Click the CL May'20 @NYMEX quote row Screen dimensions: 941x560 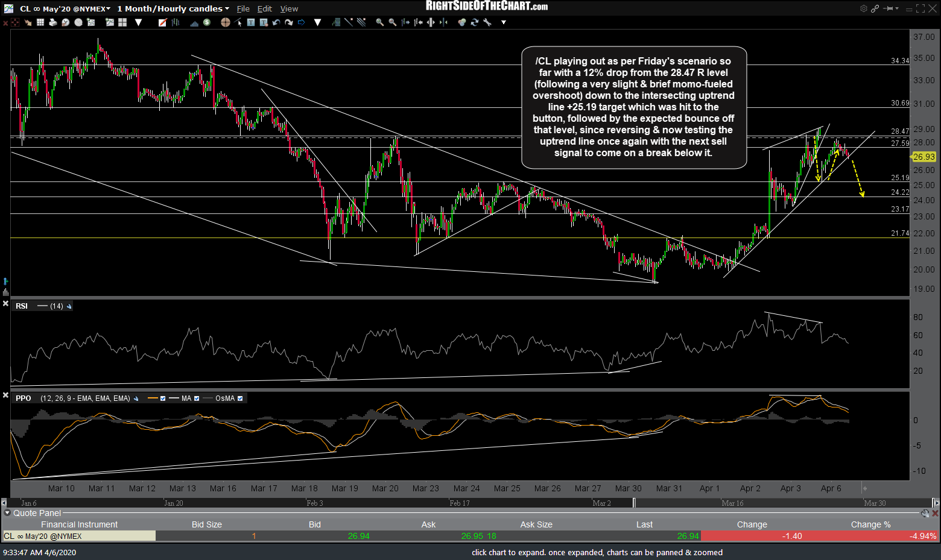click(78, 536)
